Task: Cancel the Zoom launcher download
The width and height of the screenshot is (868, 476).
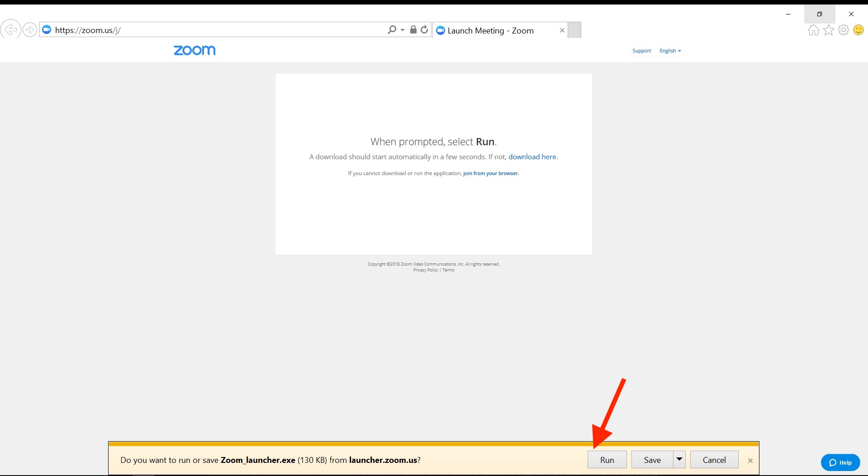Action: (714, 460)
